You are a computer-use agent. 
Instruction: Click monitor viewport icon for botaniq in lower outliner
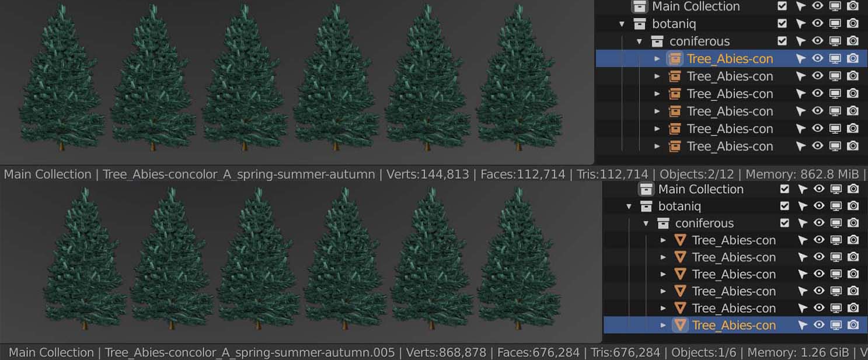point(836,206)
